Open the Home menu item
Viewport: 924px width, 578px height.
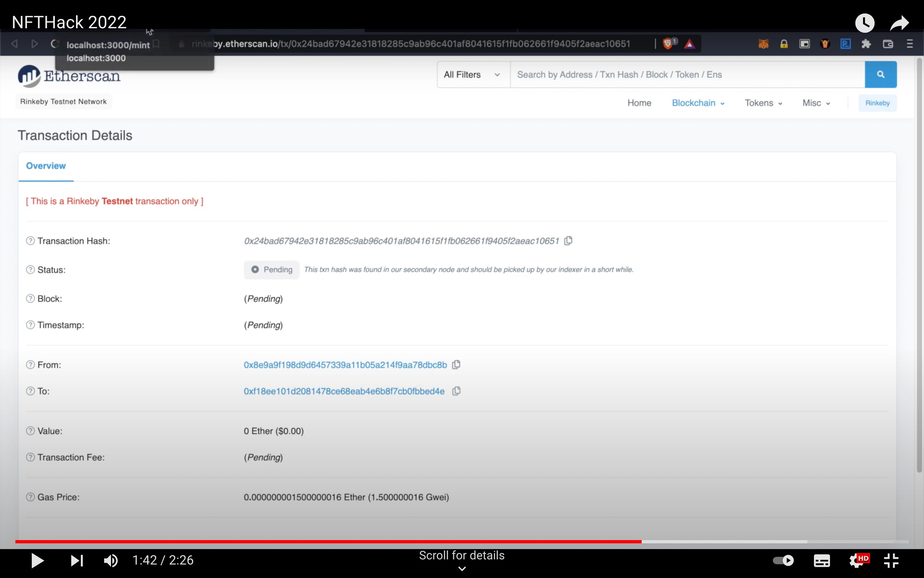pyautogui.click(x=639, y=103)
